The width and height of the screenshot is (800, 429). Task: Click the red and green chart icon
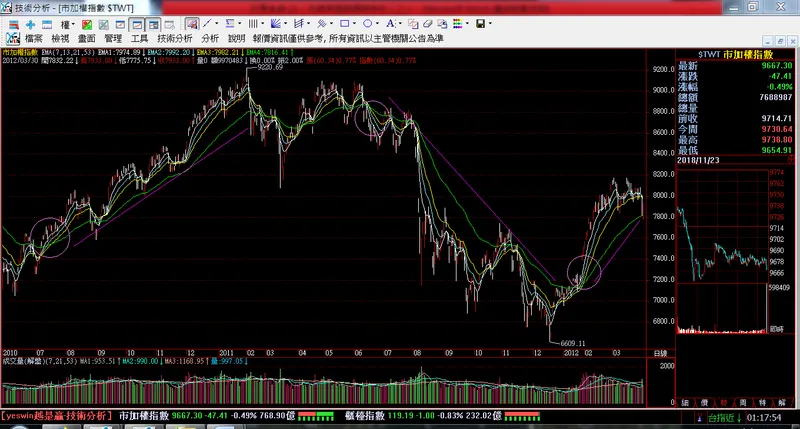click(87, 24)
